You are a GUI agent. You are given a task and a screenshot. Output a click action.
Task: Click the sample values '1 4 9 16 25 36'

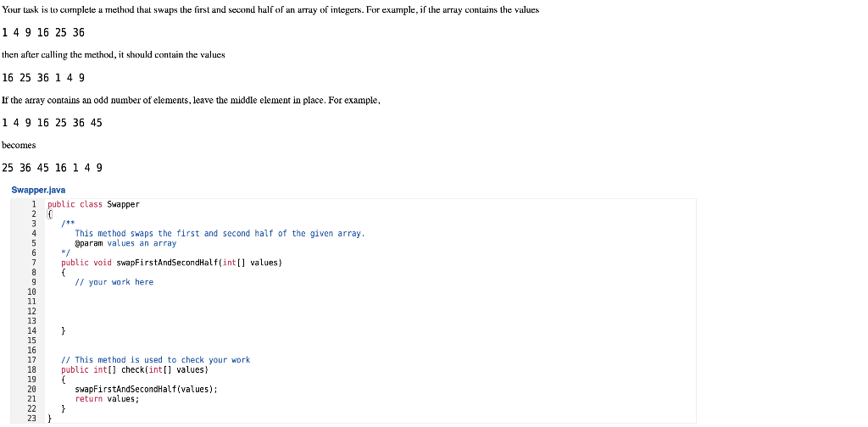click(x=43, y=33)
